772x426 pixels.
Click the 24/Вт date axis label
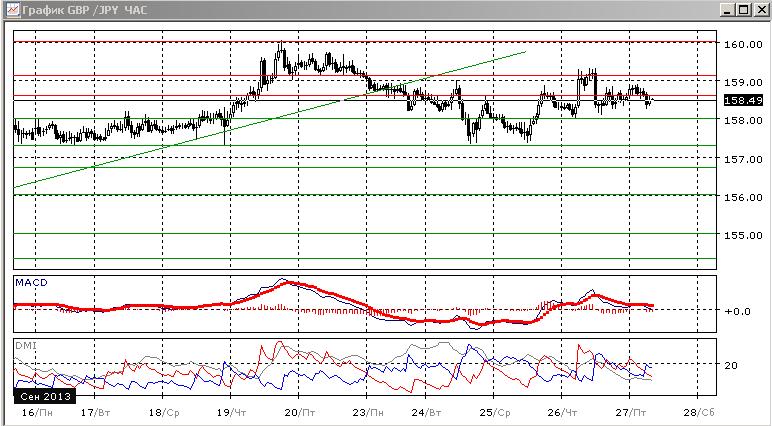coord(426,413)
